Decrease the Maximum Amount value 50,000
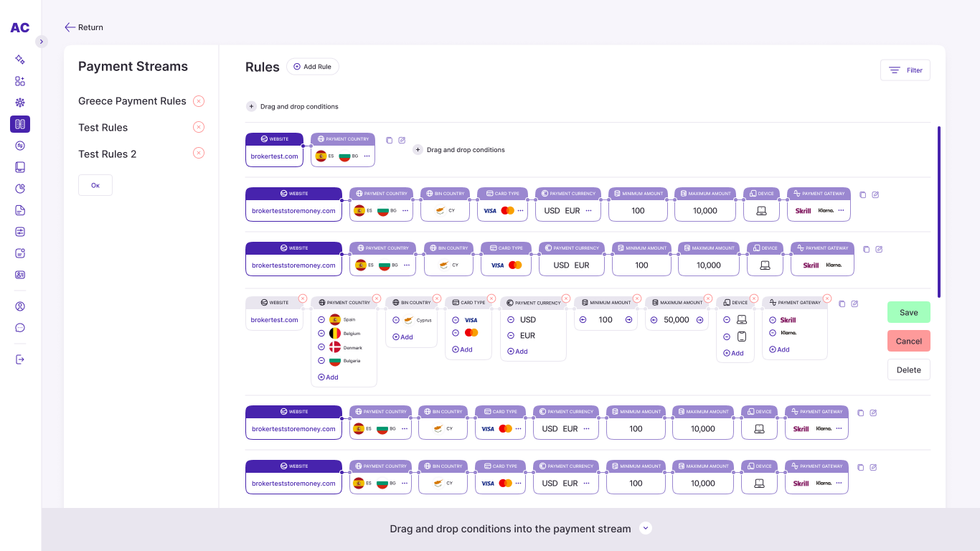 point(654,320)
